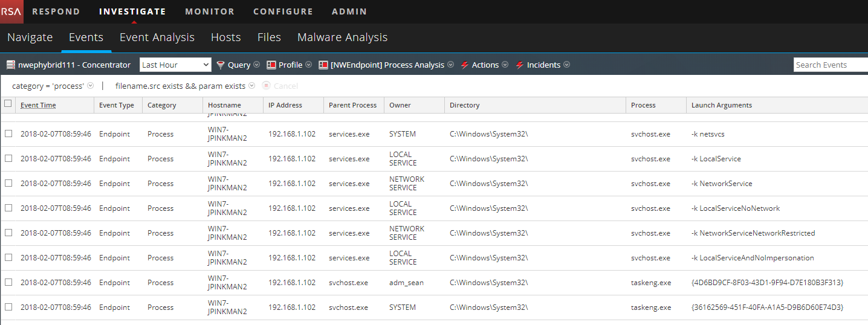The height and width of the screenshot is (325, 868).
Task: Toggle the select-all checkbox in table header
Action: tap(8, 104)
